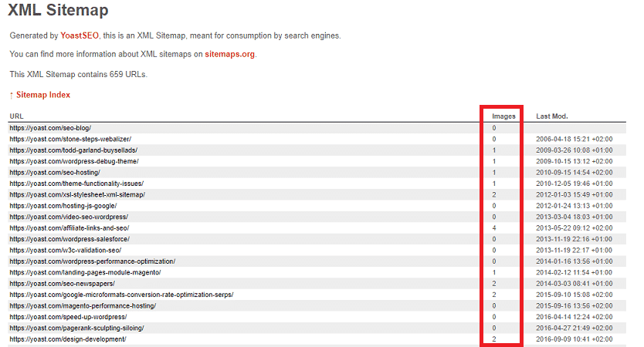Open the design-development URL
Image resolution: width=644 pixels, height=347 pixels.
[68, 339]
